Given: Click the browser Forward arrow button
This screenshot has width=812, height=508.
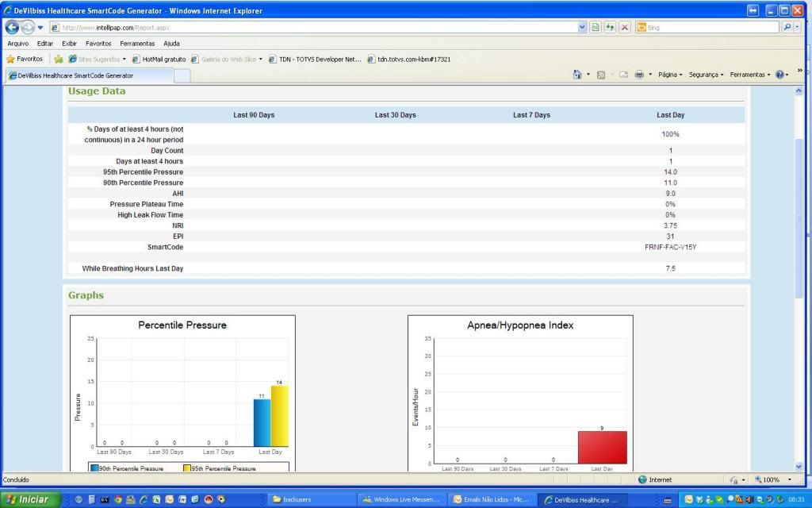Looking at the screenshot, I should click(x=28, y=27).
